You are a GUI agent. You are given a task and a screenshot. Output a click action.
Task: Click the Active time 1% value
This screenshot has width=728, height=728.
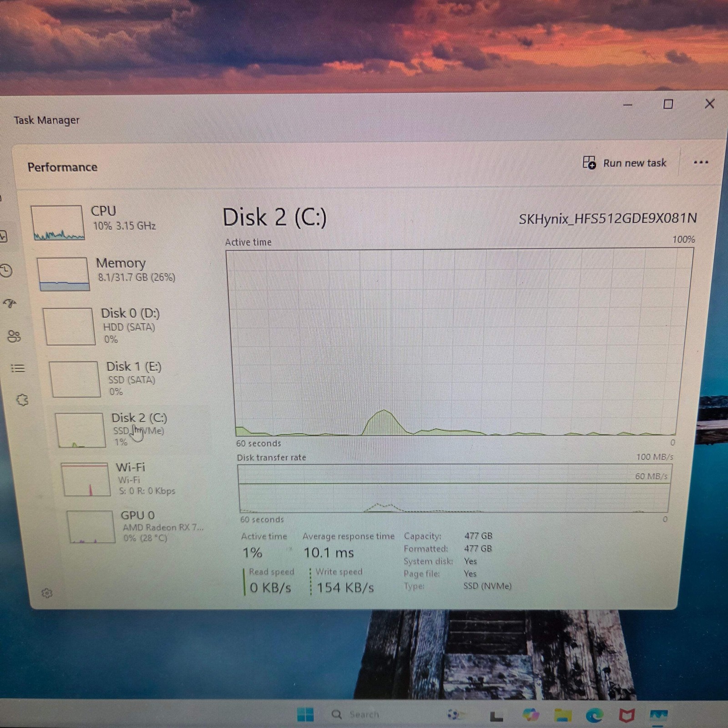point(252,553)
